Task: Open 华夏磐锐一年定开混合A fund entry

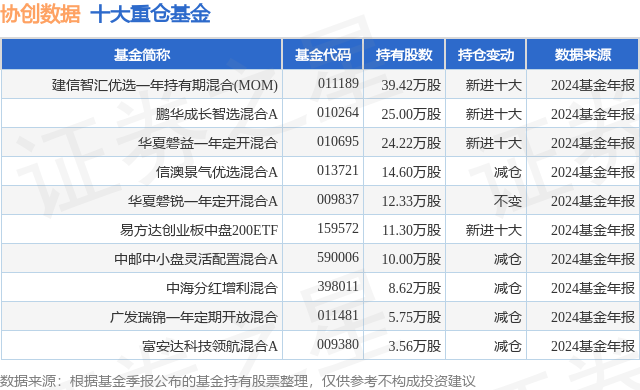Action: tap(202, 201)
